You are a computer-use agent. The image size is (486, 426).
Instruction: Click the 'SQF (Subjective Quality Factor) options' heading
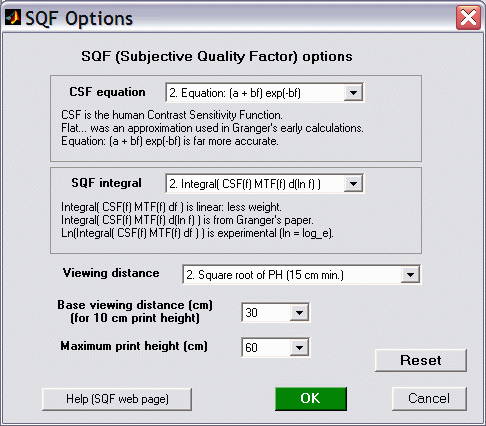pyautogui.click(x=217, y=56)
